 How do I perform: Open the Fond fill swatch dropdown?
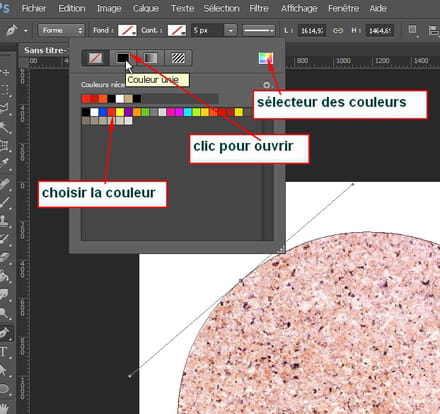click(x=127, y=30)
